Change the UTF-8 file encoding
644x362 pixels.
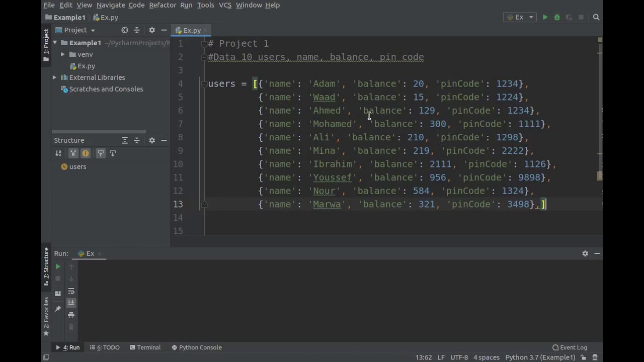459,357
